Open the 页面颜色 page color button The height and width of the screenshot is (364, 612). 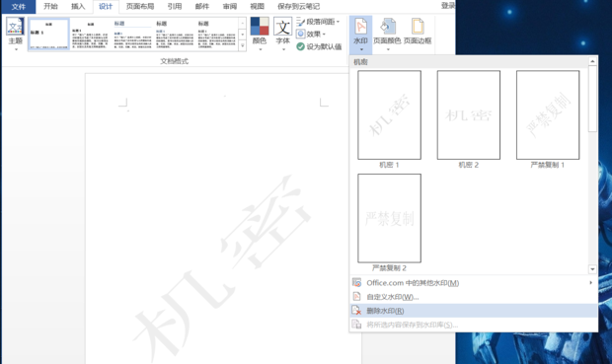pos(387,35)
